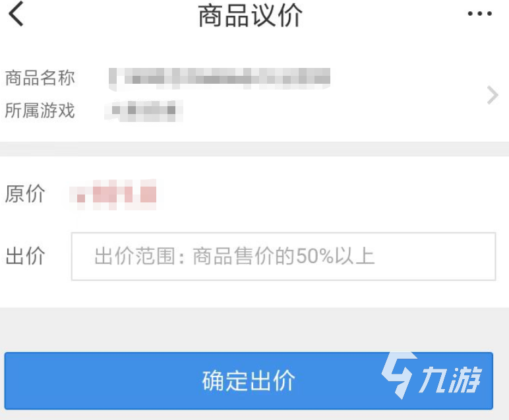Image resolution: width=509 pixels, height=420 pixels.
Task: Click placeholder text 商品售价的50%以上
Action: coord(284,256)
